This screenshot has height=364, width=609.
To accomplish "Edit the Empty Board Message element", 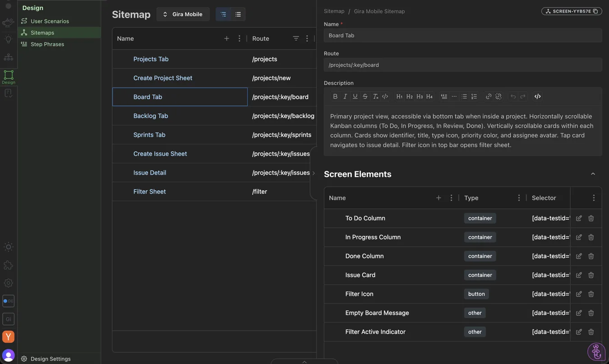I will tap(579, 313).
